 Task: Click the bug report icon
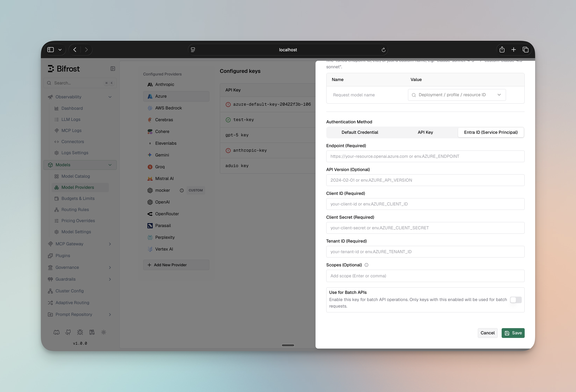click(x=80, y=332)
